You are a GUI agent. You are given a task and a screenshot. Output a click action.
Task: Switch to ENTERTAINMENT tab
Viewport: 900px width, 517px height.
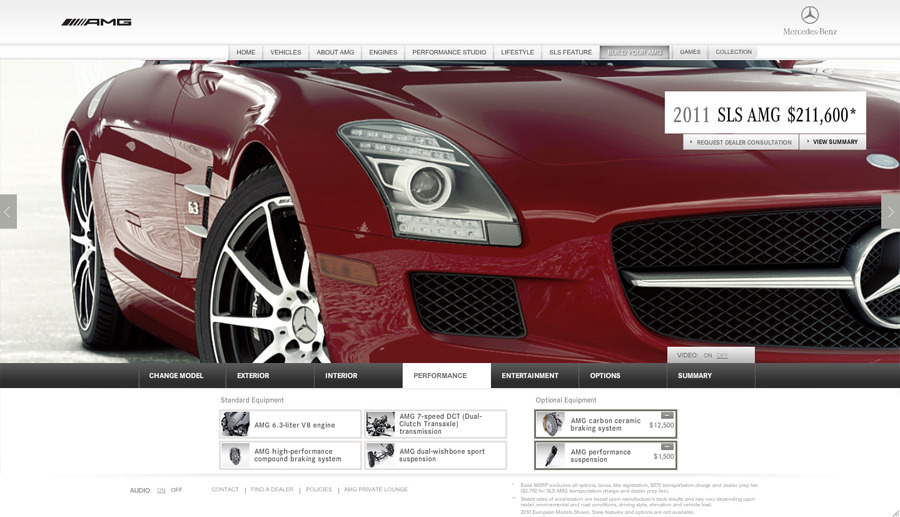(535, 376)
